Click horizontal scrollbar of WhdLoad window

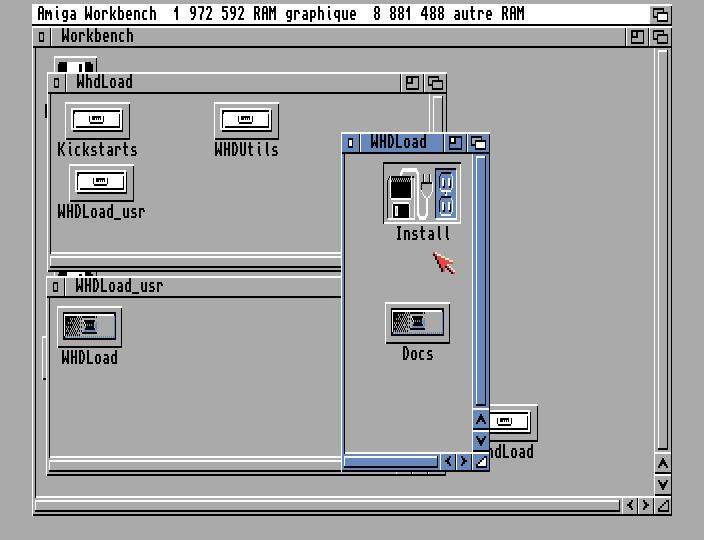(x=196, y=260)
